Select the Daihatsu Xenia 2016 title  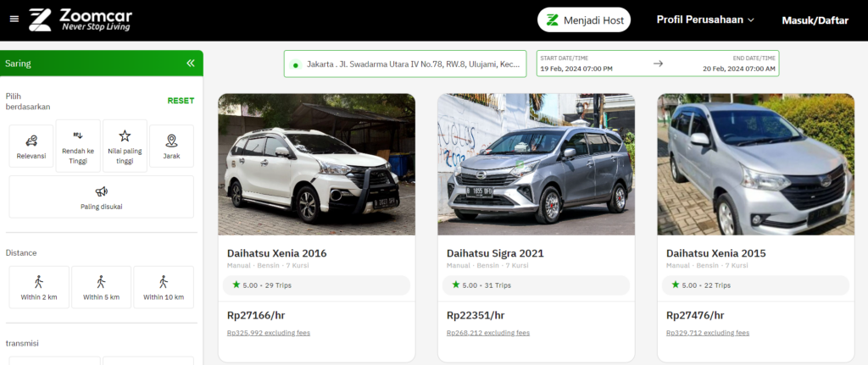[277, 253]
